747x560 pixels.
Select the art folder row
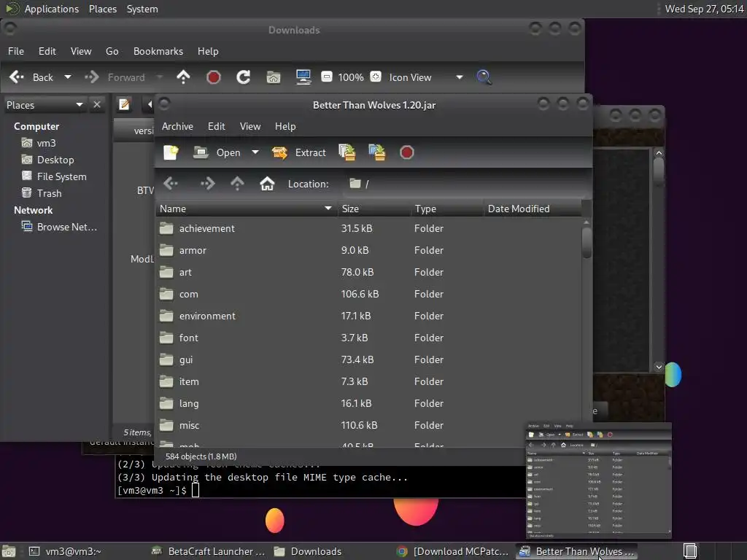[x=368, y=273]
